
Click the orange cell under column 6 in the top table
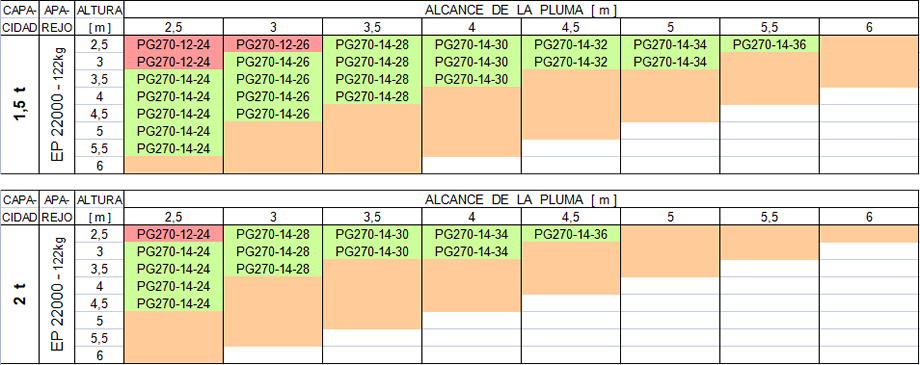(x=869, y=62)
